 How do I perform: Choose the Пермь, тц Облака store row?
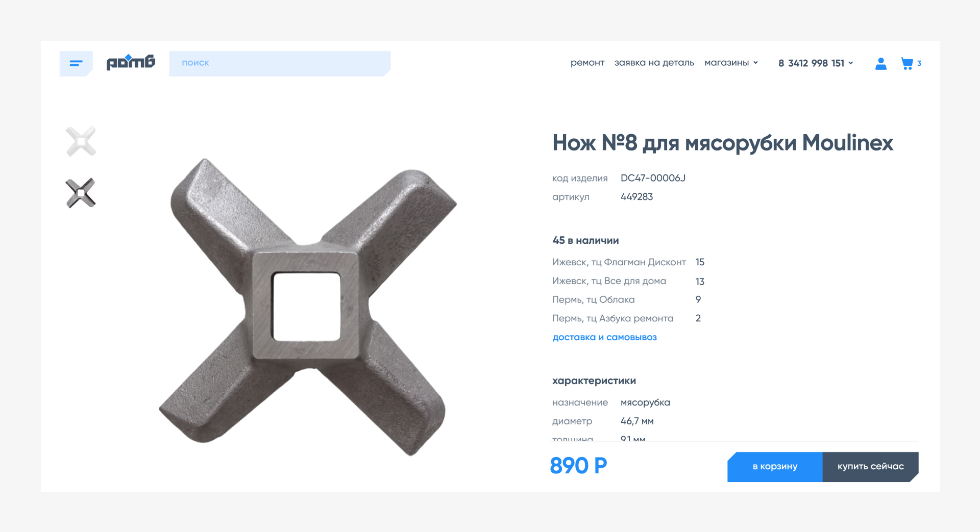(x=593, y=299)
